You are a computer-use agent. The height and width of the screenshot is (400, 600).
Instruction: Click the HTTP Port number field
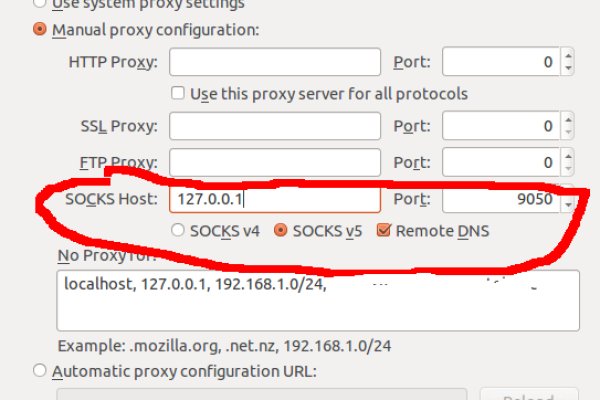click(x=500, y=62)
